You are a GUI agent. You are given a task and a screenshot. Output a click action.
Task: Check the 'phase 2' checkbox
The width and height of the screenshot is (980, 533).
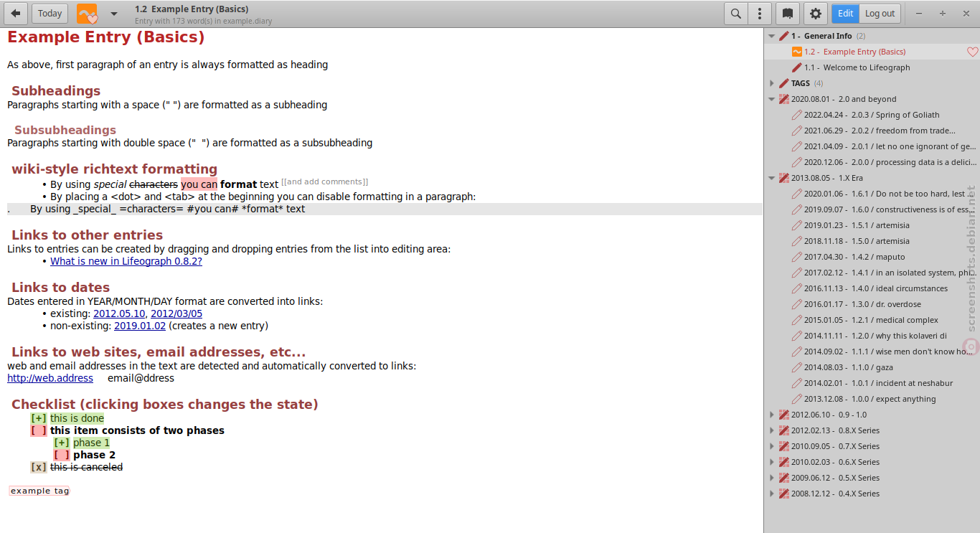coord(62,455)
